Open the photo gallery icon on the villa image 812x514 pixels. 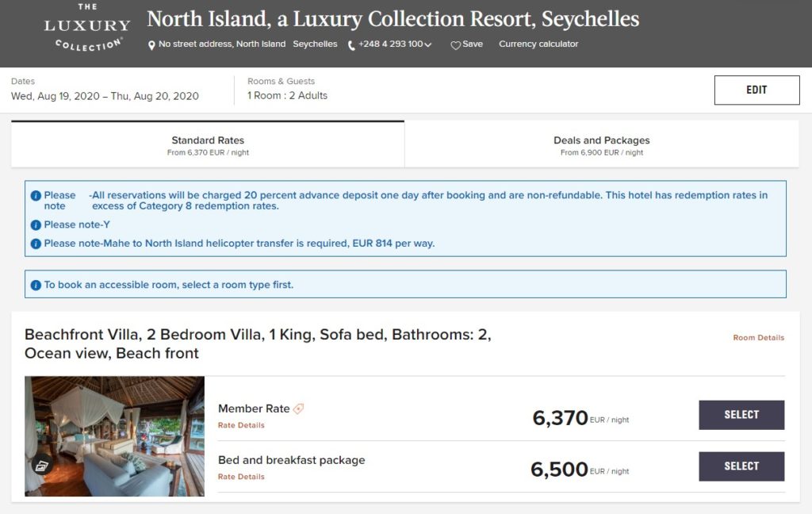42,466
